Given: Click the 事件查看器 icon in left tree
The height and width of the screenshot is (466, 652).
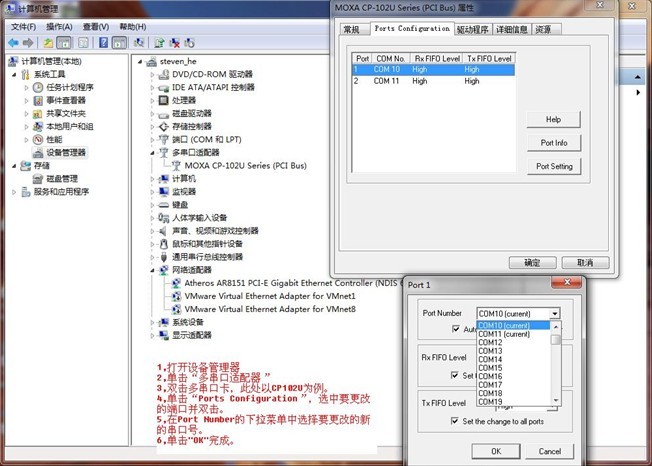Looking at the screenshot, I should 38,100.
